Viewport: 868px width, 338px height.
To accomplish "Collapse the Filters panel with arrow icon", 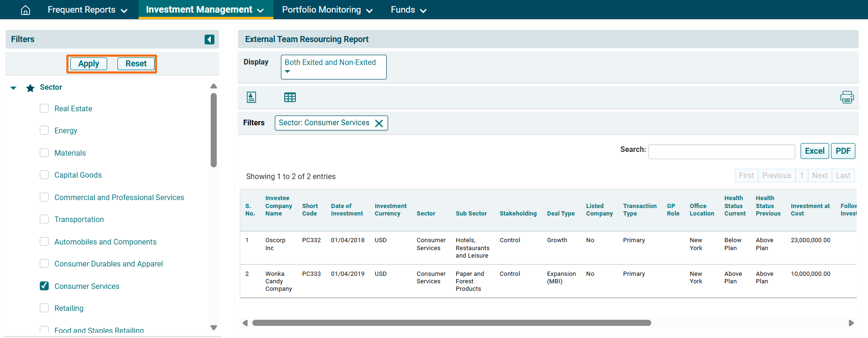I will [209, 39].
